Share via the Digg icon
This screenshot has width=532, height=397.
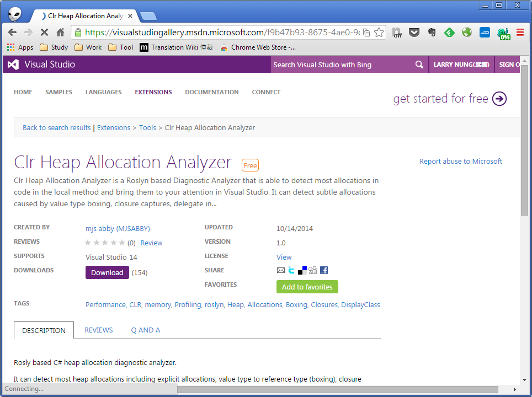(x=313, y=270)
